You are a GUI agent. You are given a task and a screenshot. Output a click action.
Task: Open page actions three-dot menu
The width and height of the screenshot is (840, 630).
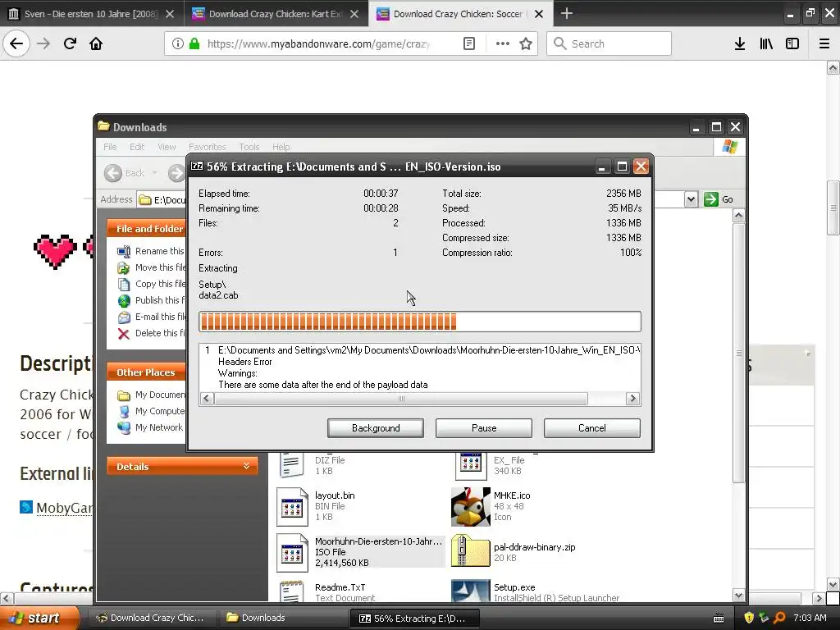[502, 43]
